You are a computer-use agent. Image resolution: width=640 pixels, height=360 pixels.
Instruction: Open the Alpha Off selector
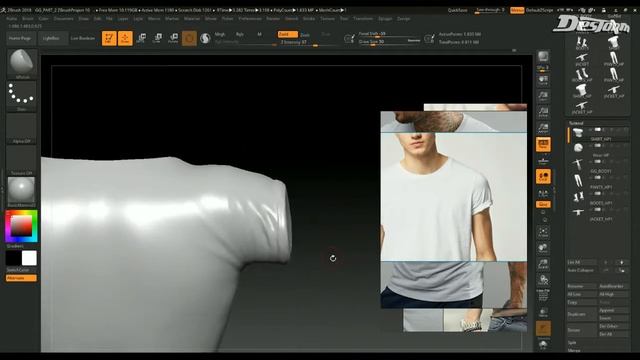pos(22,129)
